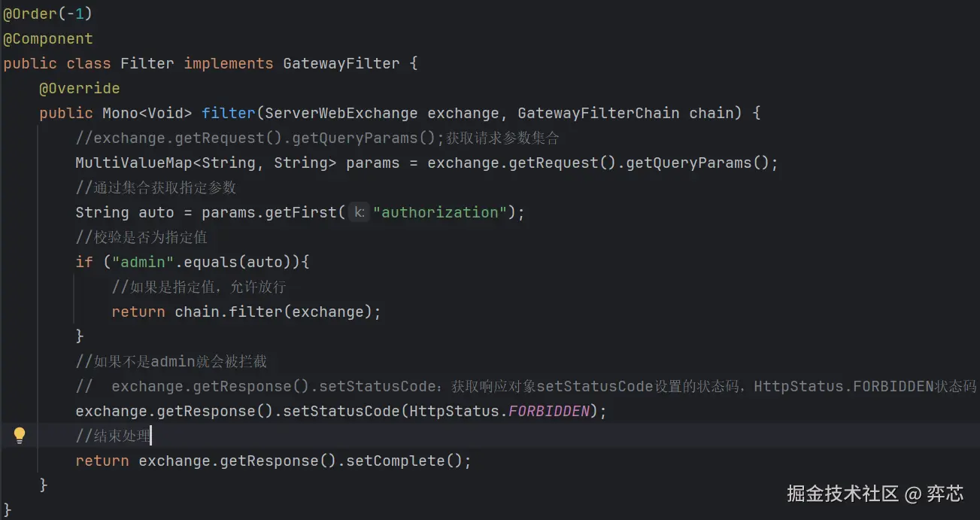Click the GatewayFilter interface name
980x520 pixels.
pos(341,63)
